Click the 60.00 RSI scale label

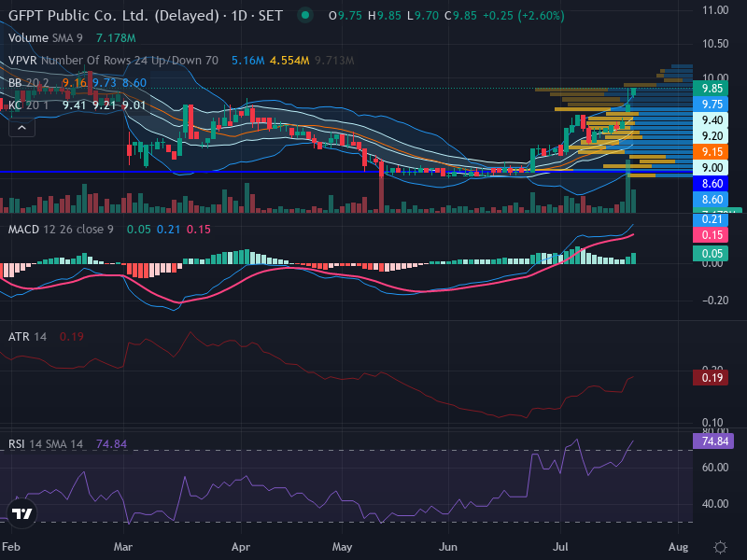click(x=715, y=468)
